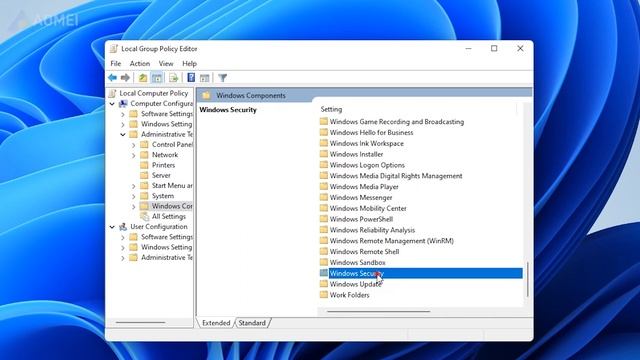Select Windows Hello for Business

(x=371, y=132)
